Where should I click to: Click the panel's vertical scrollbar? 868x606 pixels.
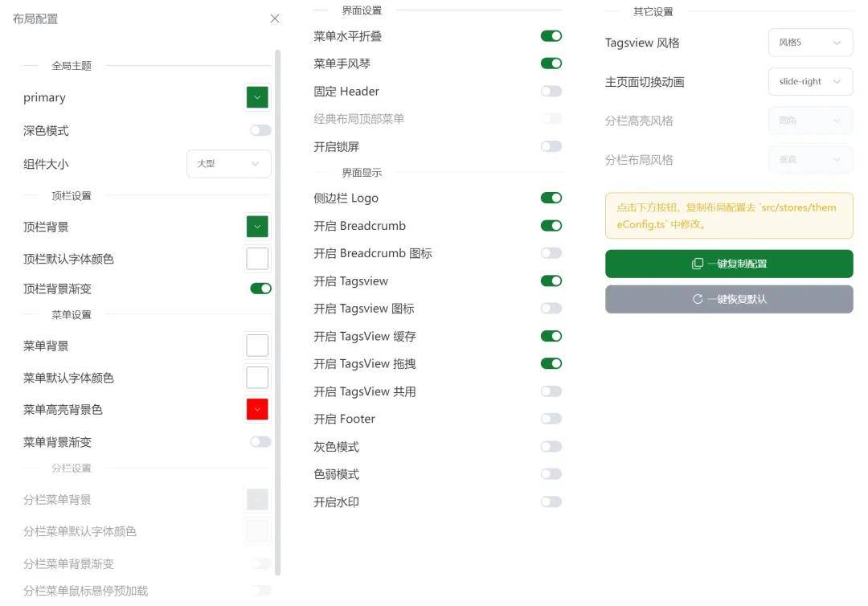278,312
